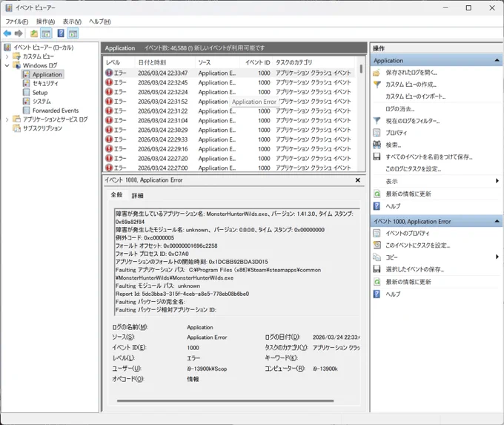Click イベントのプロパティ action icon

377,233
